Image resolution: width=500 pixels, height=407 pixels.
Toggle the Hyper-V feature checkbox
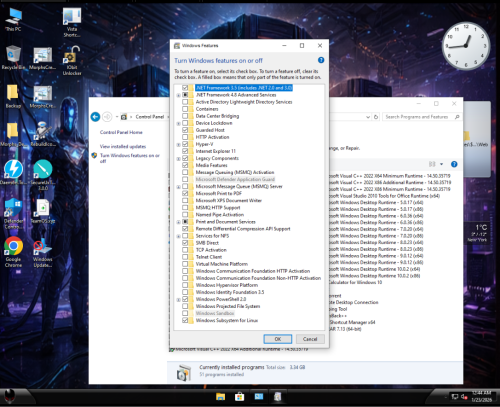(x=185, y=144)
